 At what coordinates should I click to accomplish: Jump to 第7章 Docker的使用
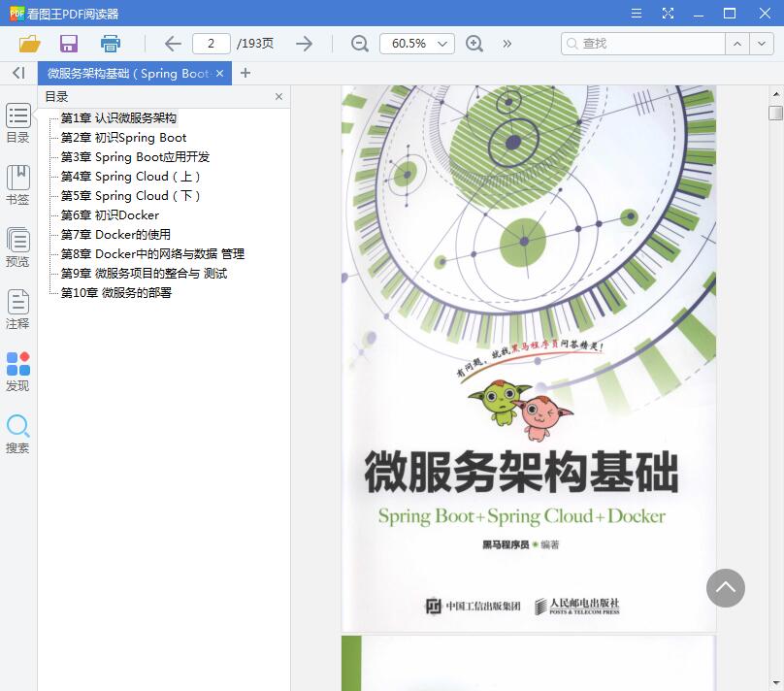click(115, 235)
